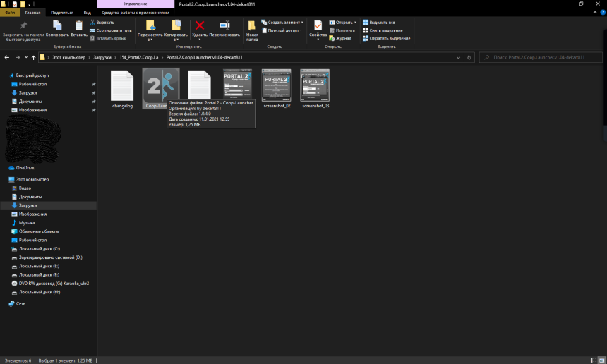
Task: Refresh the current folder view
Action: (x=469, y=57)
